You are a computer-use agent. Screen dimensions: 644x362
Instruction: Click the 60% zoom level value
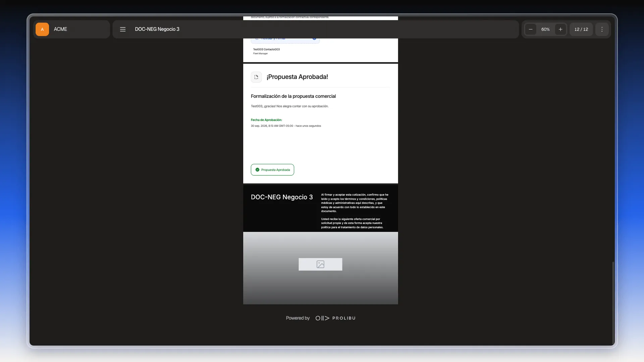coord(545,29)
